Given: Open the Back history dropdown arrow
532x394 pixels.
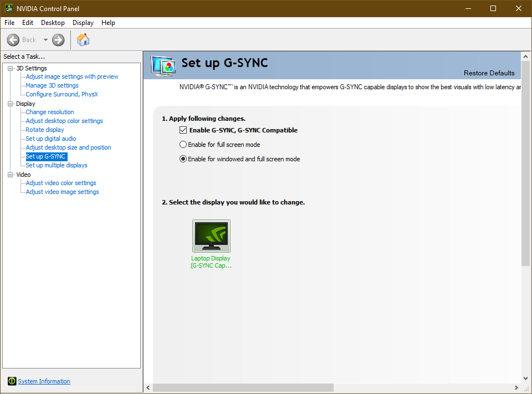Looking at the screenshot, I should pos(45,40).
